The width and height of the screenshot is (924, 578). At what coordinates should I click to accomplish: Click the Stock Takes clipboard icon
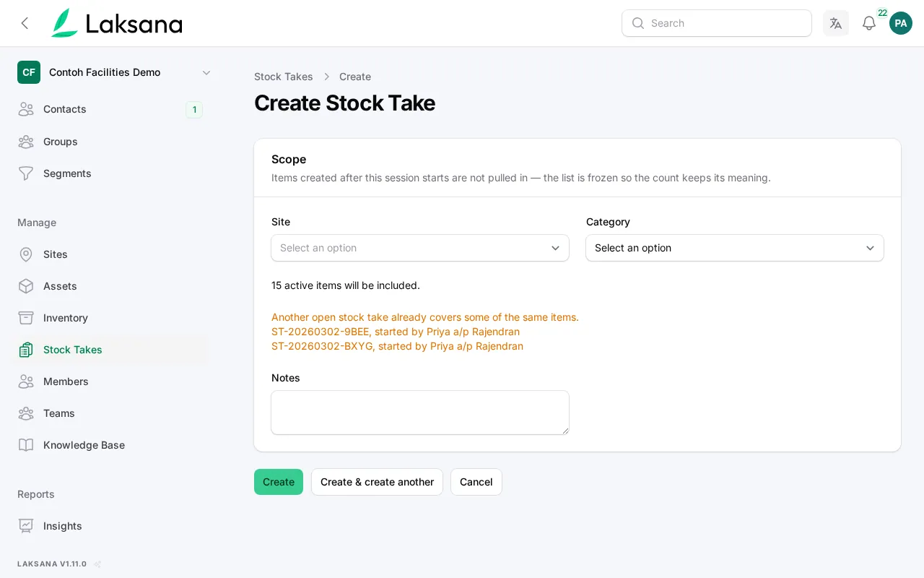pos(26,350)
